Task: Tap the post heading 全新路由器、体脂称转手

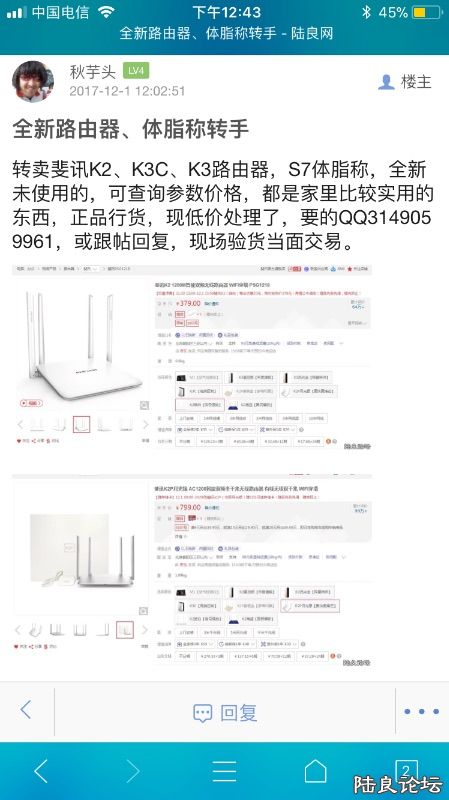Action: pyautogui.click(x=131, y=129)
